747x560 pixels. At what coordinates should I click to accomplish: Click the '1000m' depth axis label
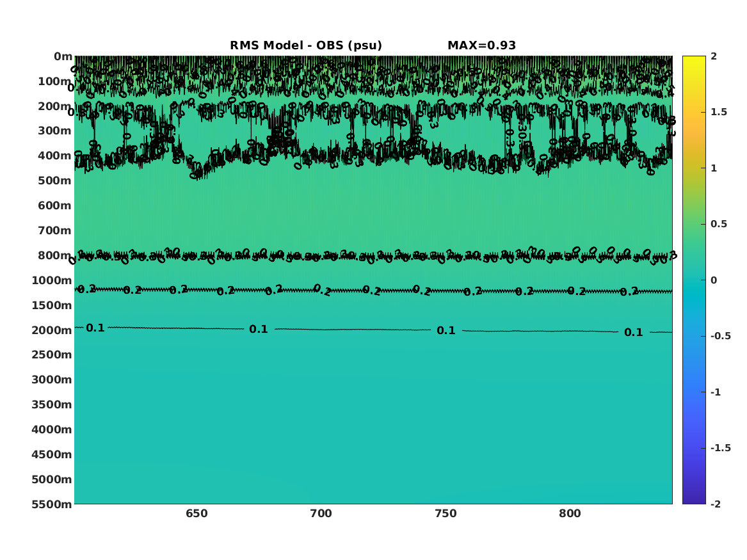[x=52, y=280]
